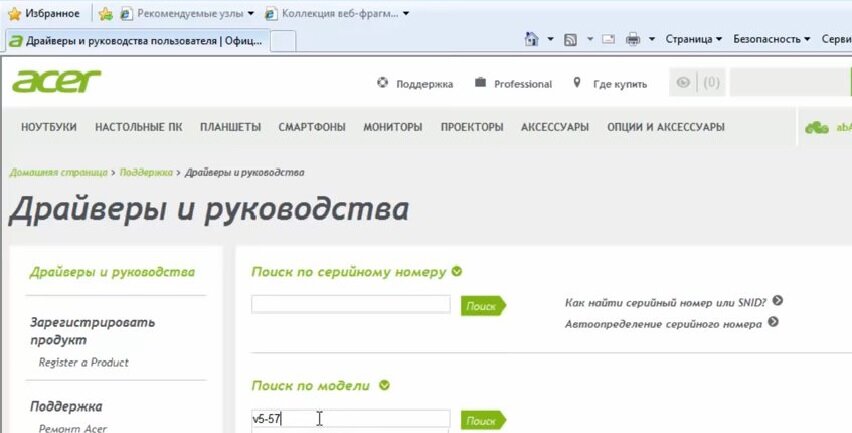Click the read mail icon

click(609, 39)
